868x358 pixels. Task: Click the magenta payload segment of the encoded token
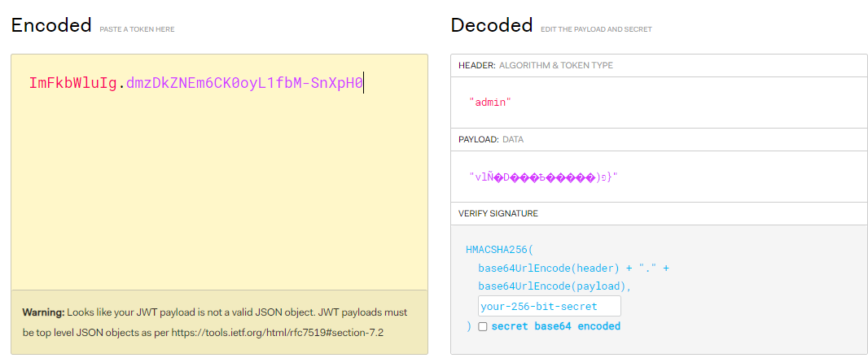(244, 83)
